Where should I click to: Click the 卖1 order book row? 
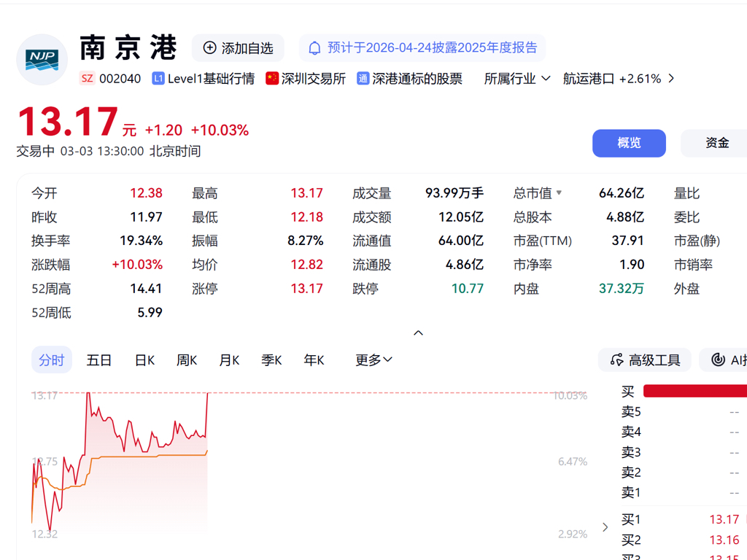[x=683, y=492]
